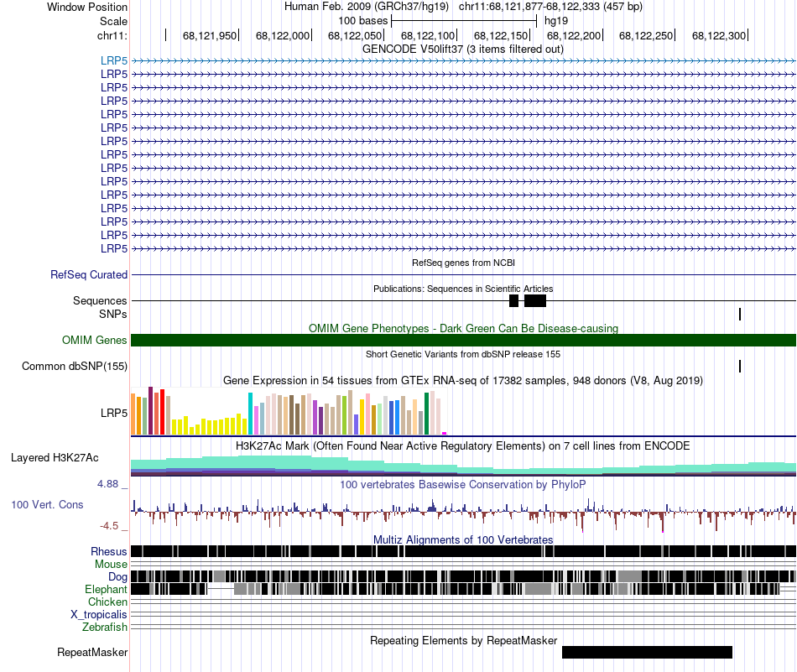
Task: Click the 'RepeatMasker' track label
Action: click(92, 652)
